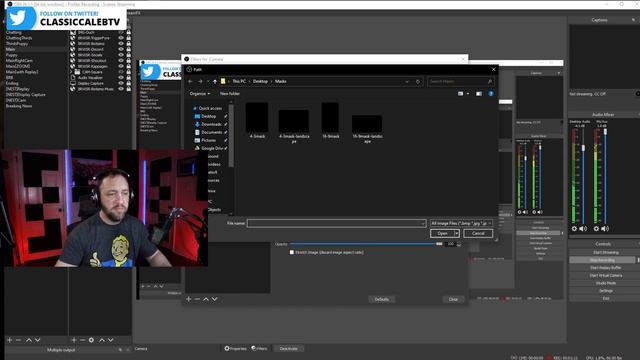Click the File name input field

click(x=336, y=223)
